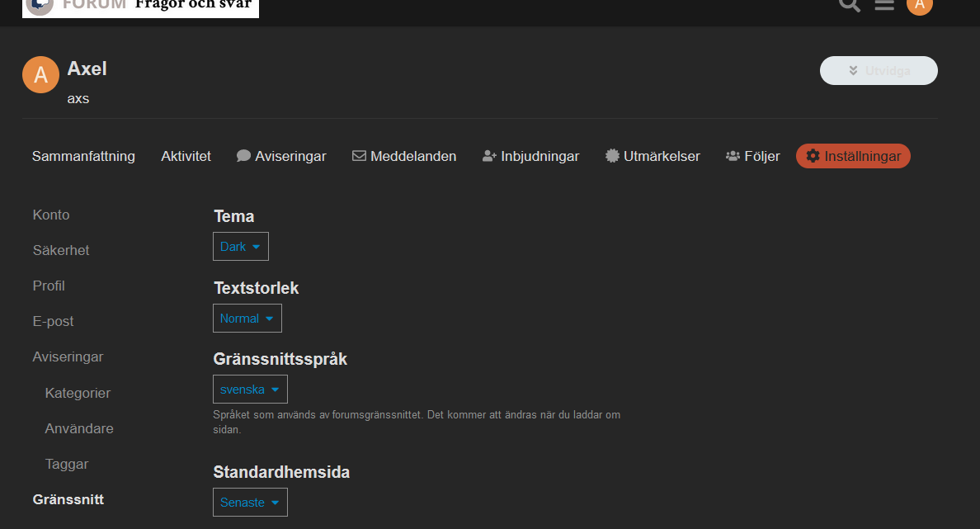Open the hamburger menu icon
Viewport: 980px width, 529px height.
point(884,5)
